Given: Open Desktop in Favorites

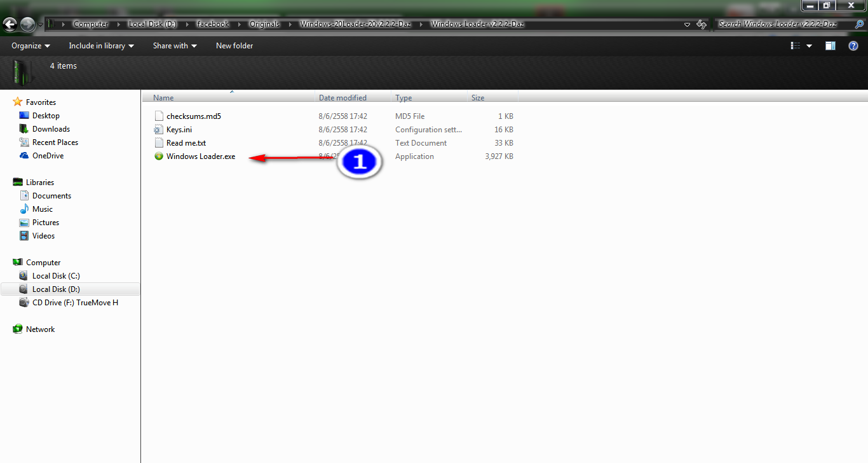Looking at the screenshot, I should pyautogui.click(x=46, y=116).
